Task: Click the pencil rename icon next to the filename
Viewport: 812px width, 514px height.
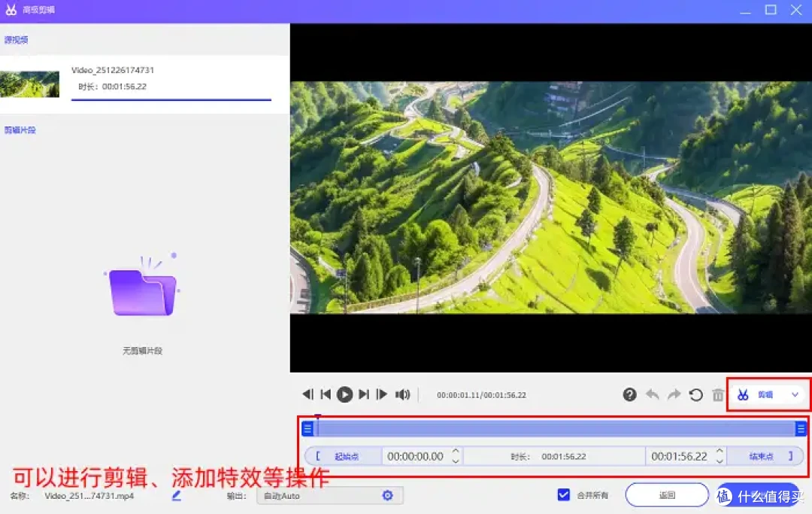Action: [177, 496]
